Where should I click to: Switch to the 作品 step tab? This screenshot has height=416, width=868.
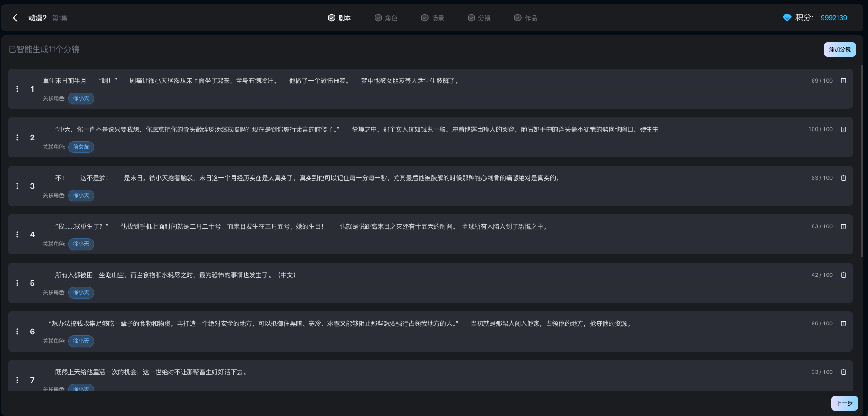pyautogui.click(x=525, y=18)
